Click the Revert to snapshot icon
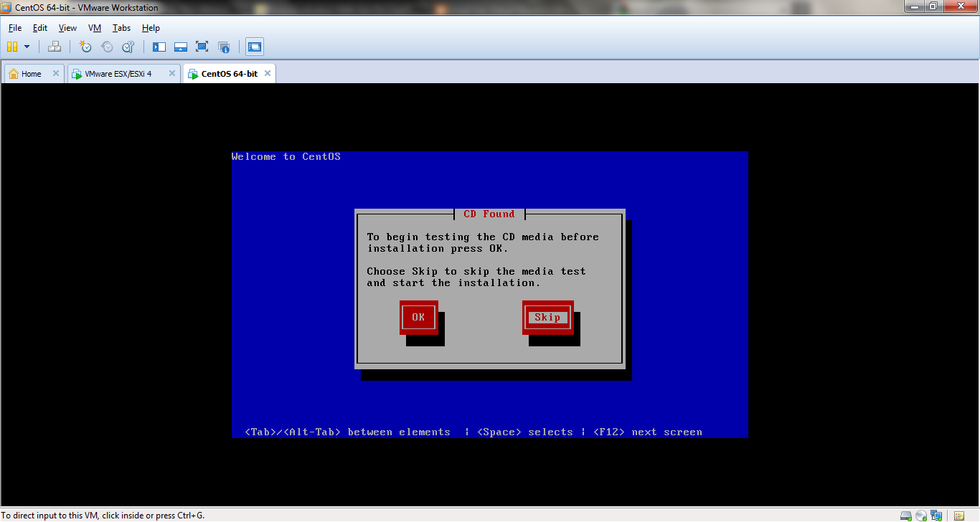 [x=107, y=47]
